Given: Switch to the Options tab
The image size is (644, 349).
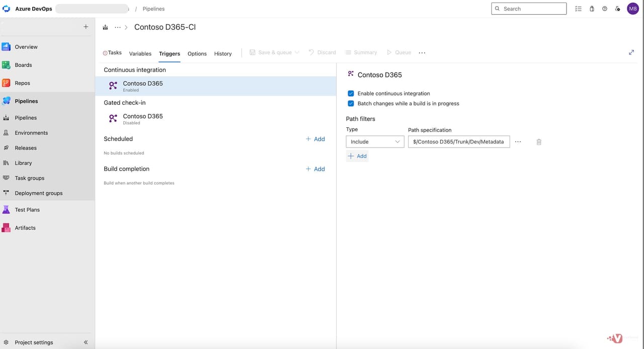Looking at the screenshot, I should [197, 53].
